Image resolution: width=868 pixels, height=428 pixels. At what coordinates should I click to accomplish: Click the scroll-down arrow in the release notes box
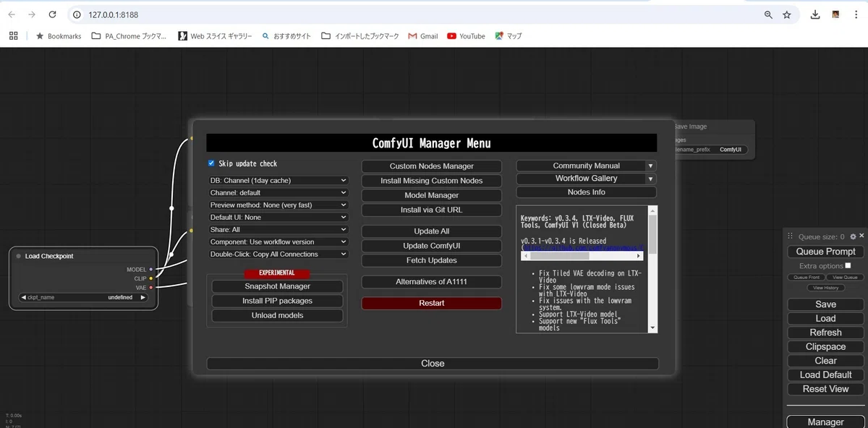[x=652, y=328]
